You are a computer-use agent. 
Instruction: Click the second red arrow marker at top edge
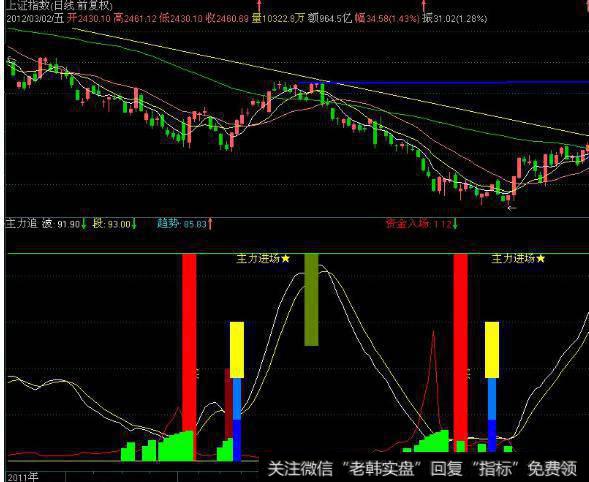tap(424, 5)
